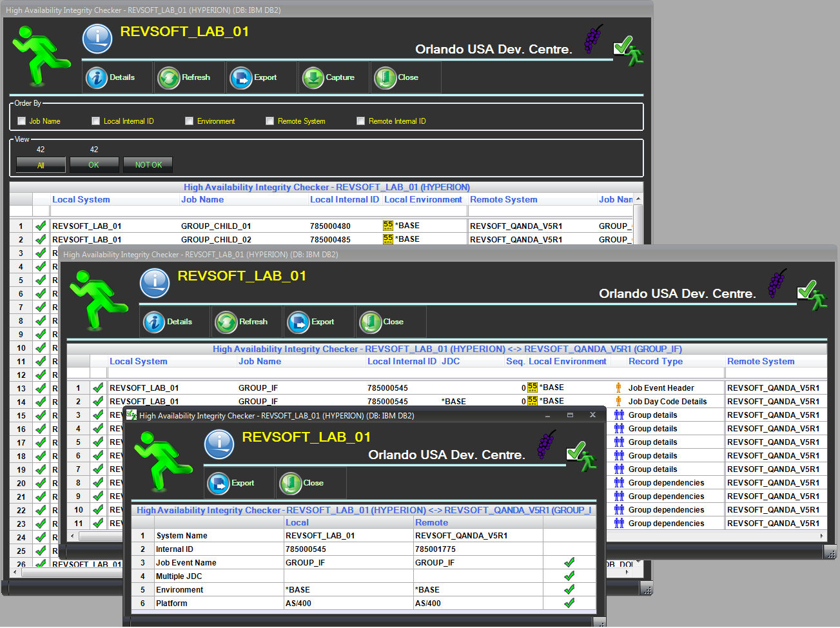Image resolution: width=840 pixels, height=628 pixels.
Task: Click blue info icon beside front window title
Action: pyautogui.click(x=220, y=443)
